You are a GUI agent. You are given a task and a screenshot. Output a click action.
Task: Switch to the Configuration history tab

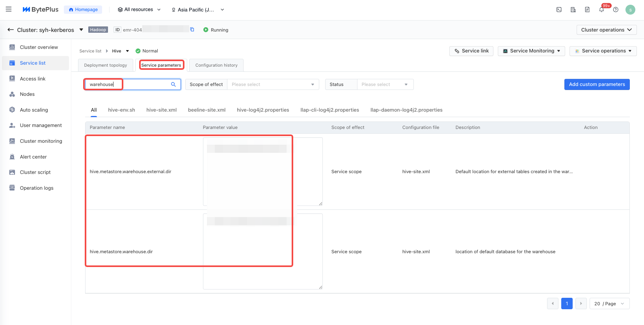(216, 65)
